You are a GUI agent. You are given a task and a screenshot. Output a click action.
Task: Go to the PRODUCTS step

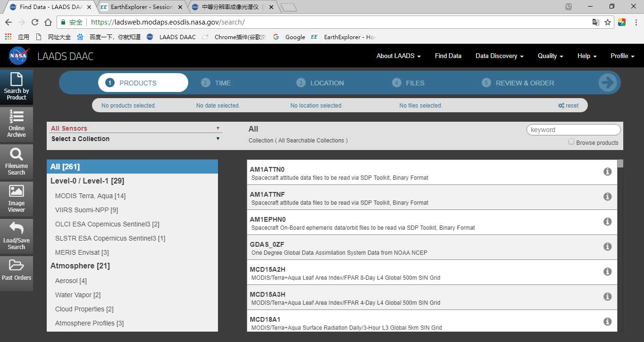tap(143, 83)
